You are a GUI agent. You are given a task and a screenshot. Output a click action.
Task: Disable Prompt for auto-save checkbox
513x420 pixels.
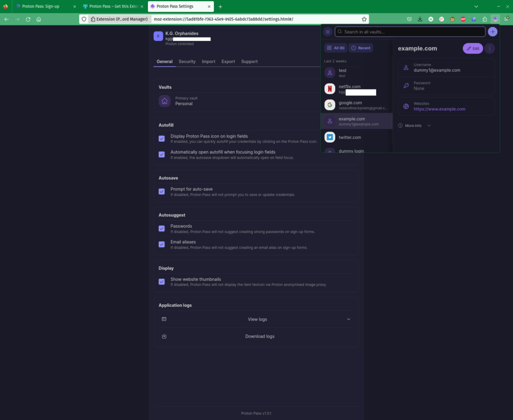click(162, 192)
